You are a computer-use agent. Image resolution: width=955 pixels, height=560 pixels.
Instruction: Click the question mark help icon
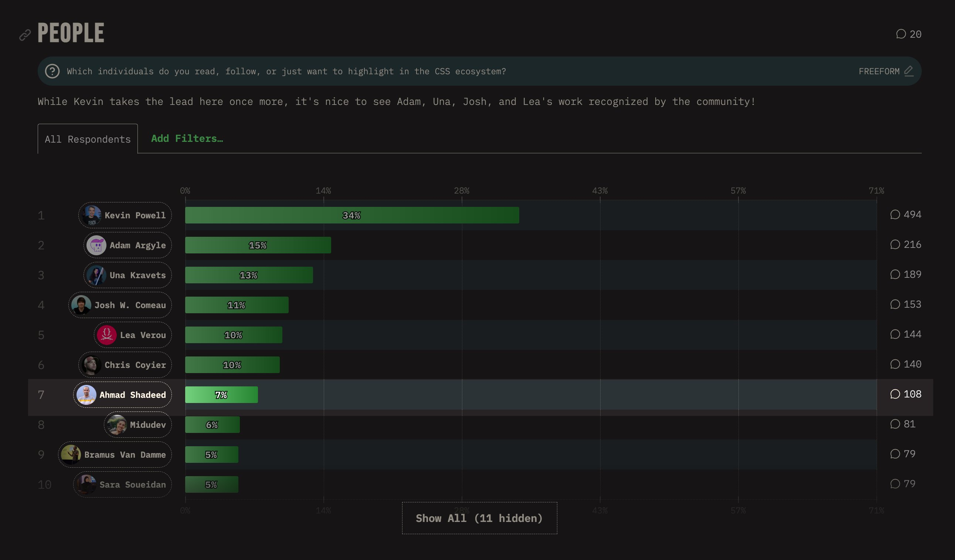52,71
